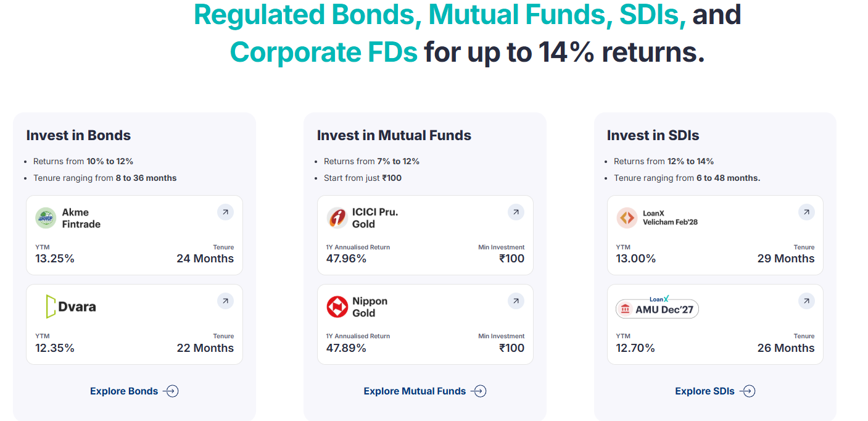
Task: Click the Akme Fintrade logo
Action: click(46, 218)
